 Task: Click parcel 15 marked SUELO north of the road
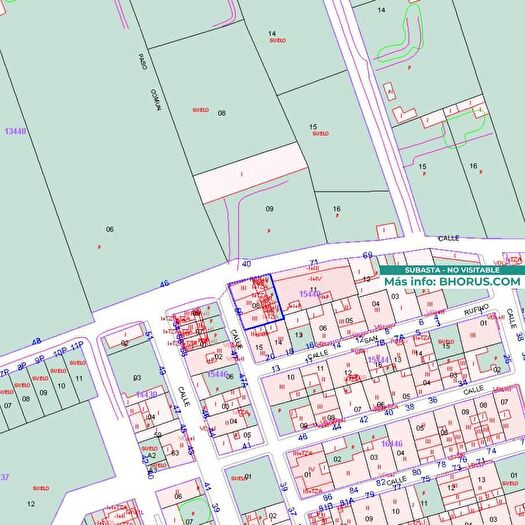(313, 127)
